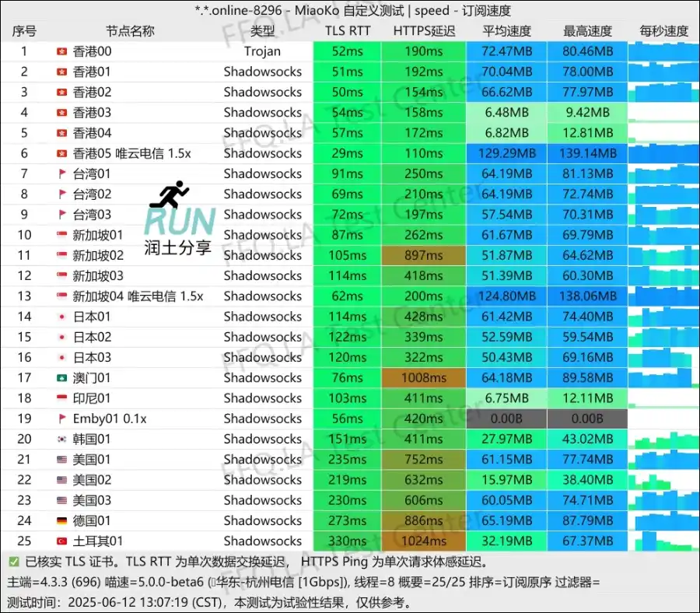Screen dimensions: 700x613
Task: Click the Macau flag icon beside 澳门01
Action: point(62,377)
